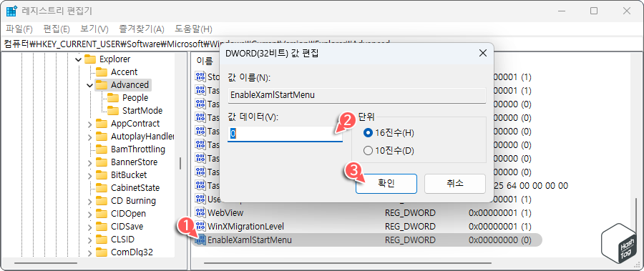The image size is (644, 271).
Task: Click the value icon of the Use… row
Action: pyautogui.click(x=200, y=199)
